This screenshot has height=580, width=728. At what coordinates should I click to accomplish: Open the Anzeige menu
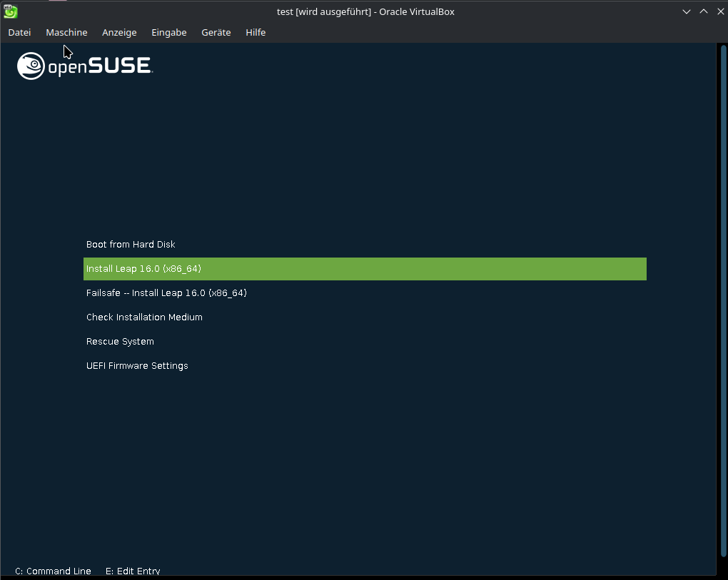pos(119,32)
